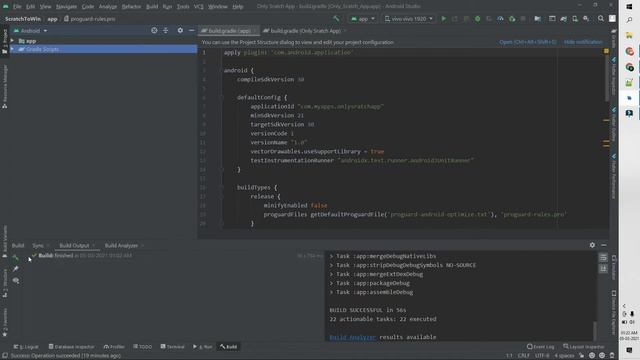
Task: Expand the app module tree node
Action: click(x=12, y=41)
